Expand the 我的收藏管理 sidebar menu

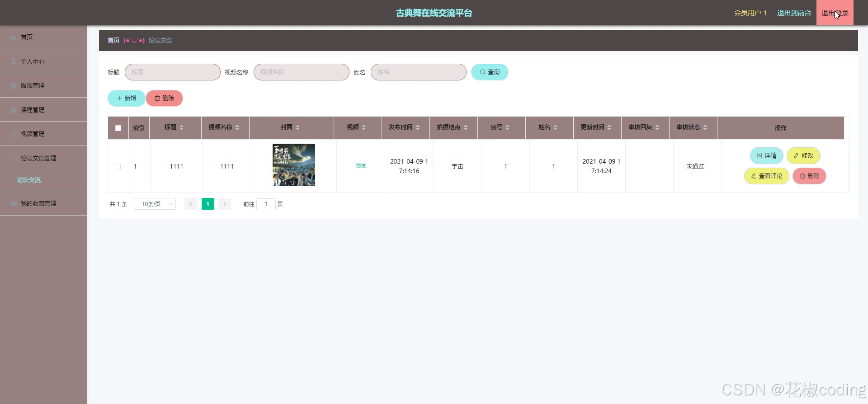click(43, 203)
